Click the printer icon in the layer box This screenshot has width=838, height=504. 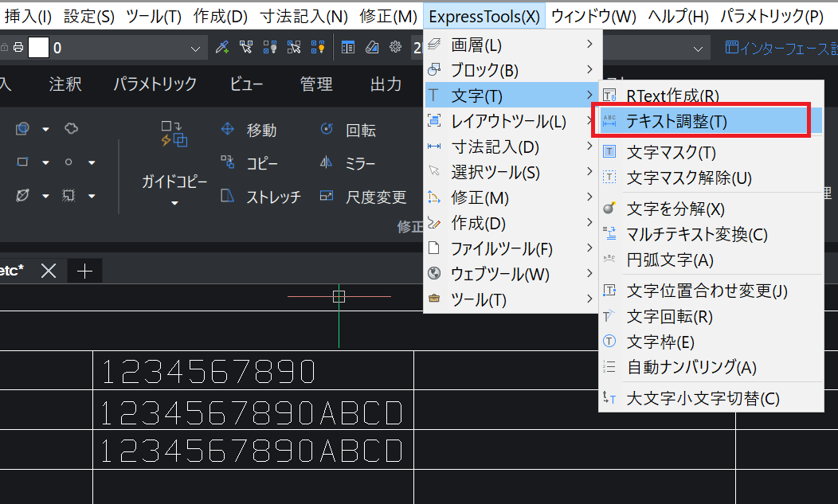click(18, 48)
